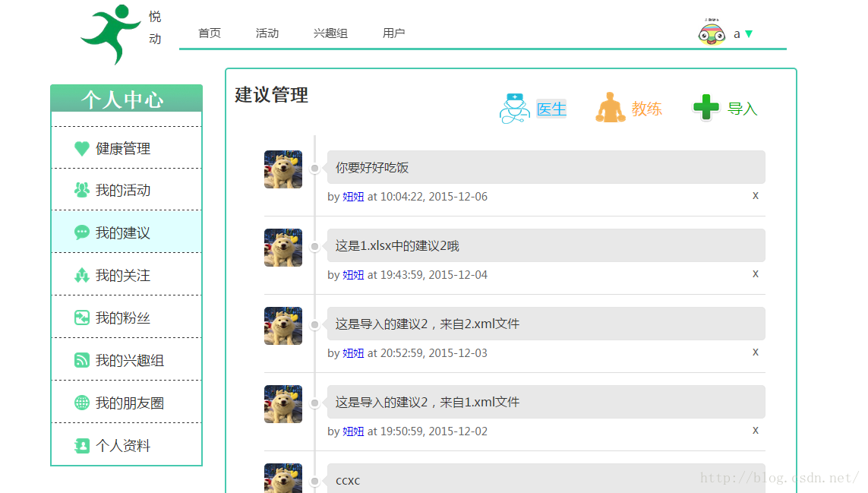This screenshot has height=493, width=868.
Task: Go to the 活动 navigation tab
Action: (x=267, y=33)
